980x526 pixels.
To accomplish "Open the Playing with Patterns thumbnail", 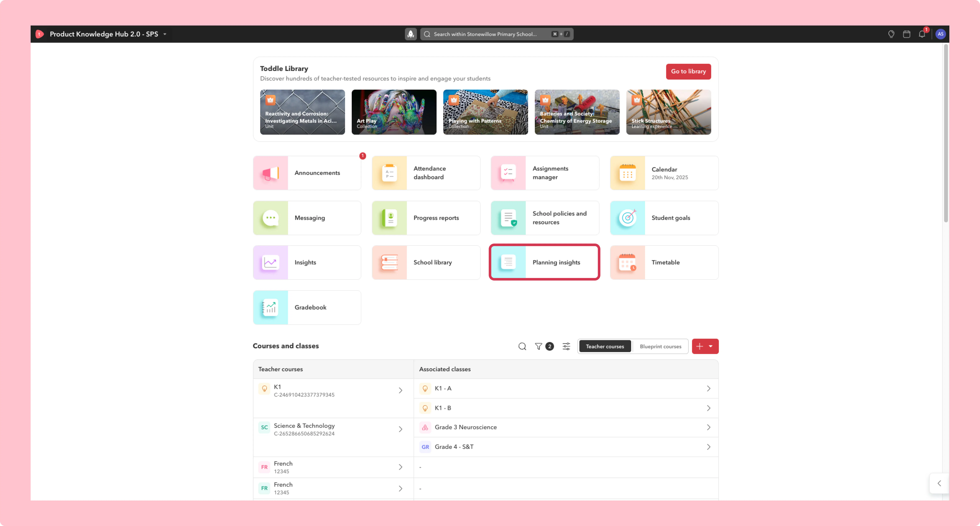I will coord(485,112).
